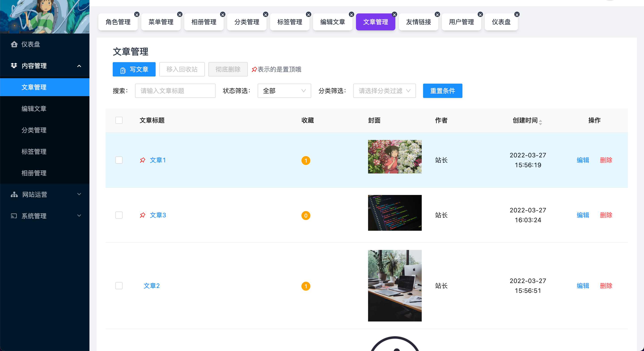Check the checkbox for 文章1 row

pos(119,160)
